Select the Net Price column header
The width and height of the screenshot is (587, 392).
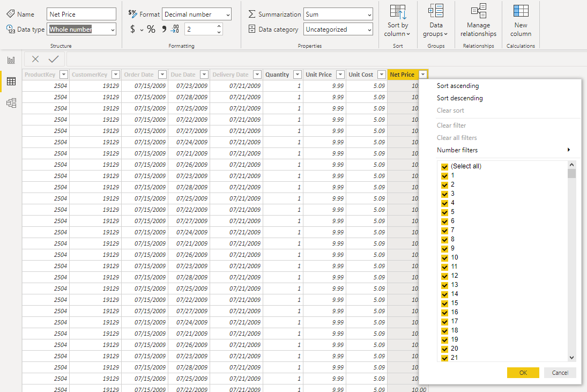click(402, 75)
